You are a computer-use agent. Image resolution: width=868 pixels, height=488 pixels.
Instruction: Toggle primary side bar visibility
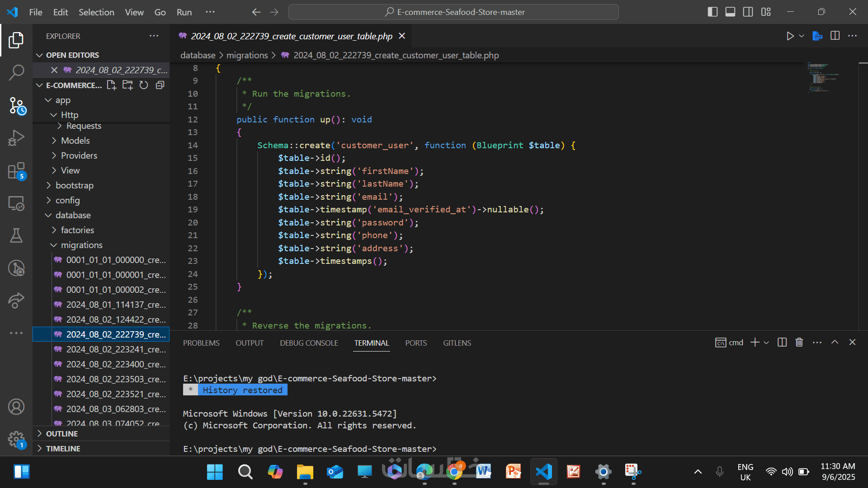pos(712,12)
